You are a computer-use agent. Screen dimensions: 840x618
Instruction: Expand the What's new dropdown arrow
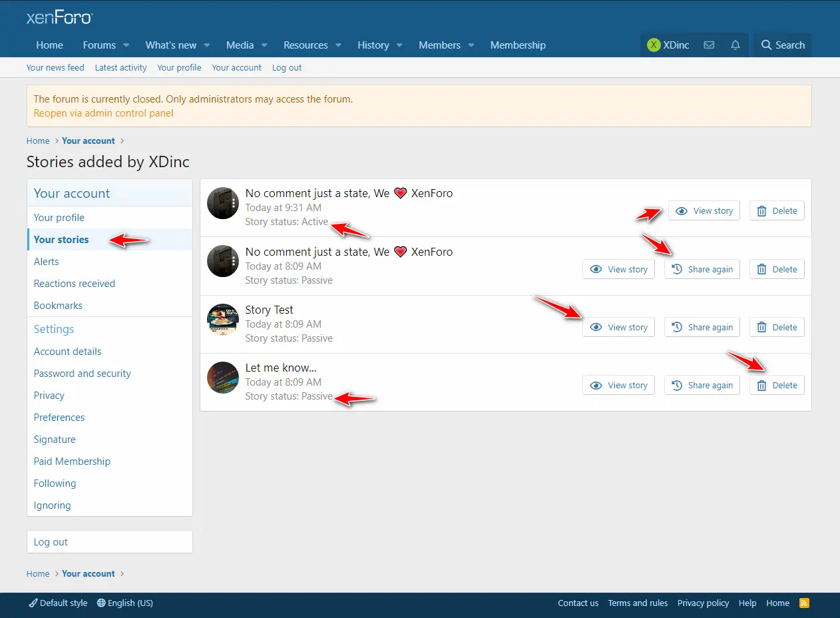pyautogui.click(x=207, y=45)
